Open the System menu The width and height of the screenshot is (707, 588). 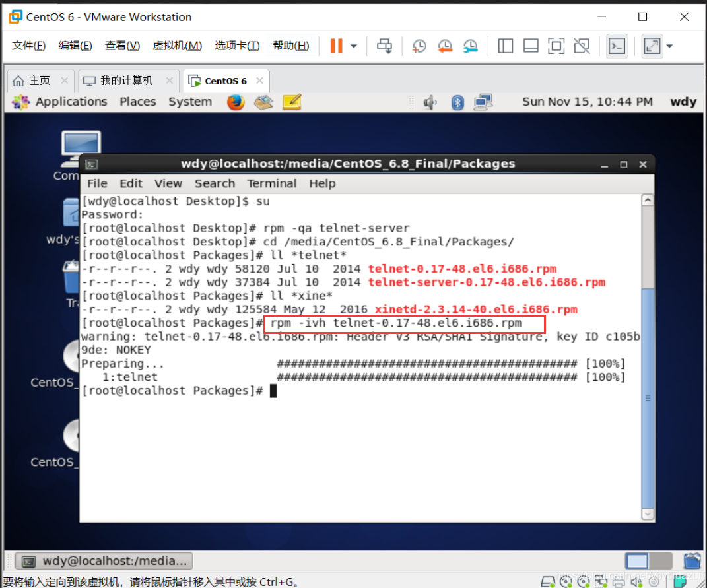(190, 102)
